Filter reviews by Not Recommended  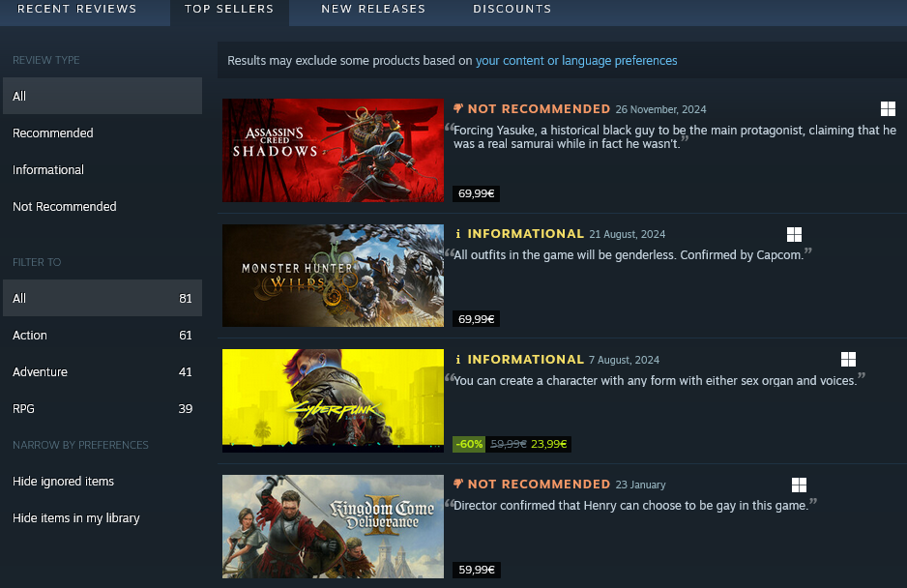(102, 207)
